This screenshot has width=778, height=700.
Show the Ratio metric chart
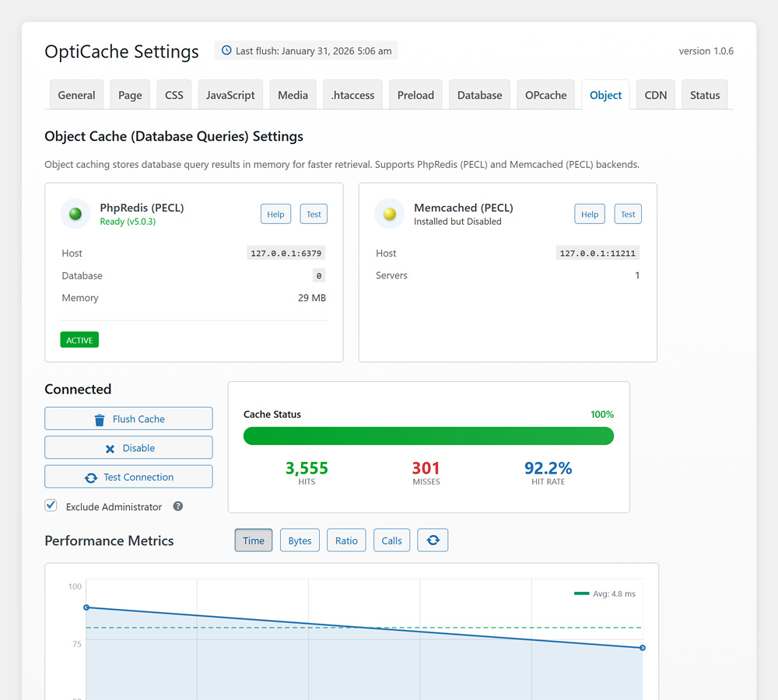(346, 541)
